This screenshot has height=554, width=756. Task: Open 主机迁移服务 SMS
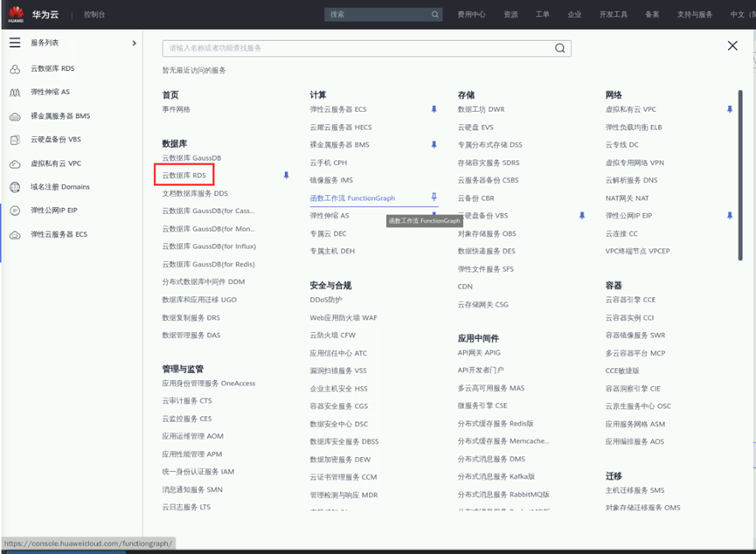635,490
